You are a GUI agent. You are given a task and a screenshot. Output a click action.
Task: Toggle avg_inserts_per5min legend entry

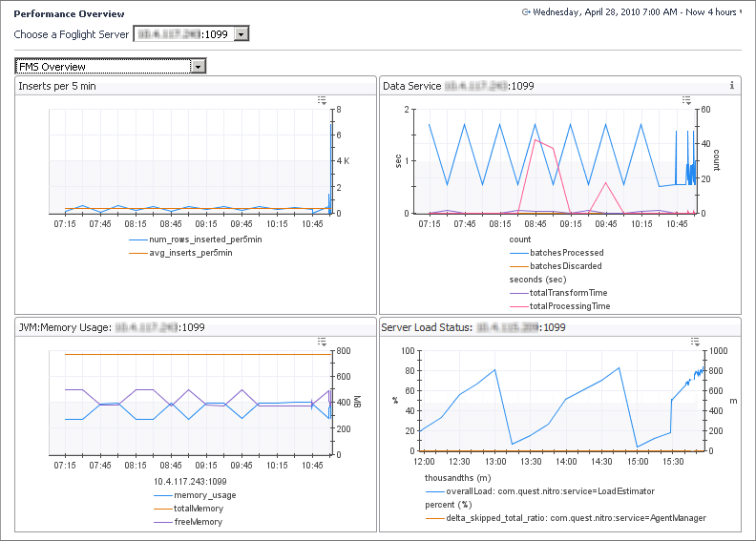coord(191,253)
